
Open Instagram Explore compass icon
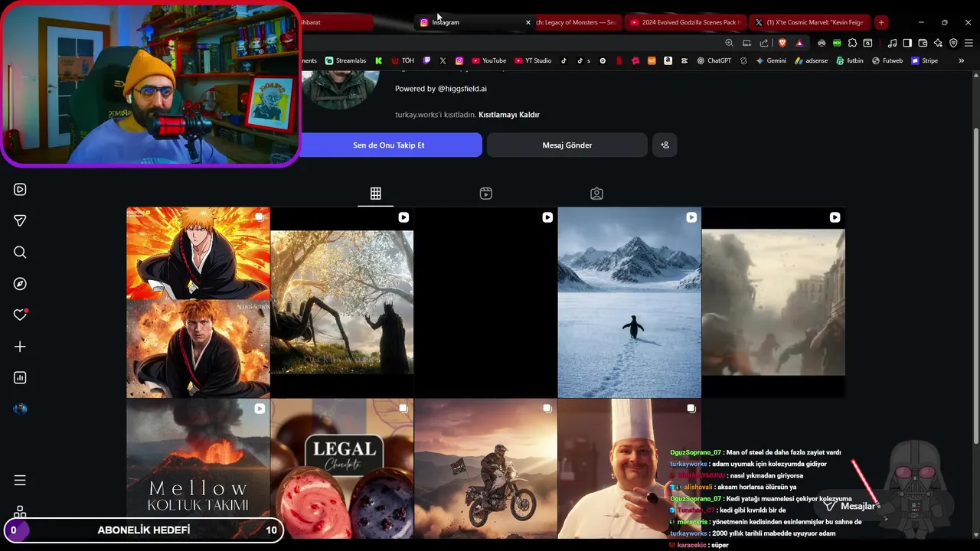pos(20,284)
